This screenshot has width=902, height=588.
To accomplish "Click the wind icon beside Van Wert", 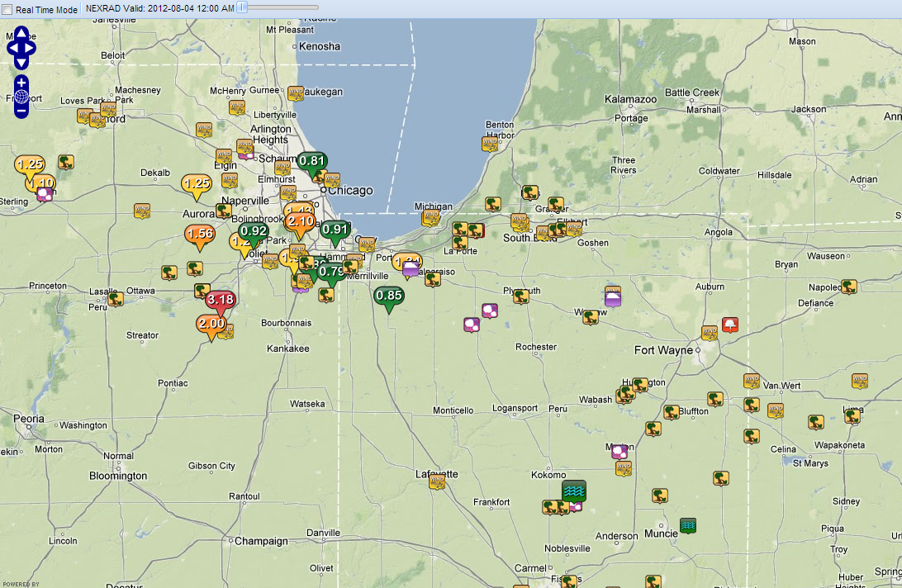I will (x=752, y=381).
